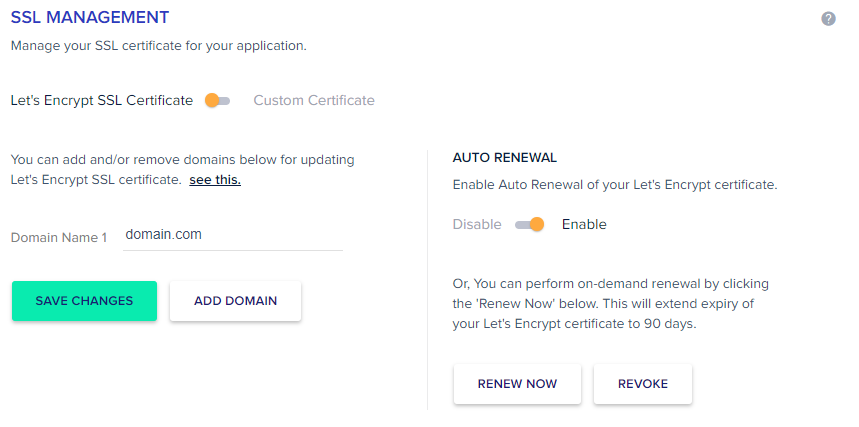The height and width of the screenshot is (427, 859).
Task: Click the Disable label for auto renewal
Action: click(x=477, y=224)
